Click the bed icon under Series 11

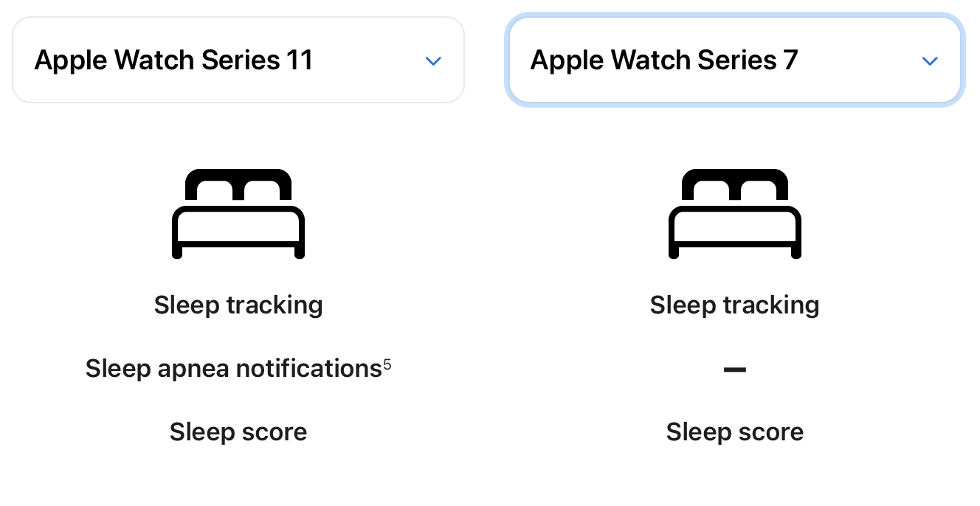[x=238, y=214]
